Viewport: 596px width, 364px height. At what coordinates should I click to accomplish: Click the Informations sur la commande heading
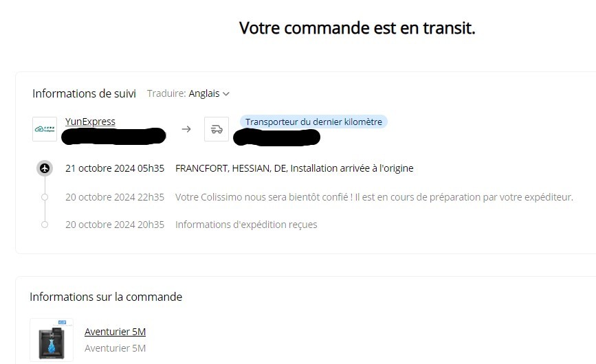106,297
